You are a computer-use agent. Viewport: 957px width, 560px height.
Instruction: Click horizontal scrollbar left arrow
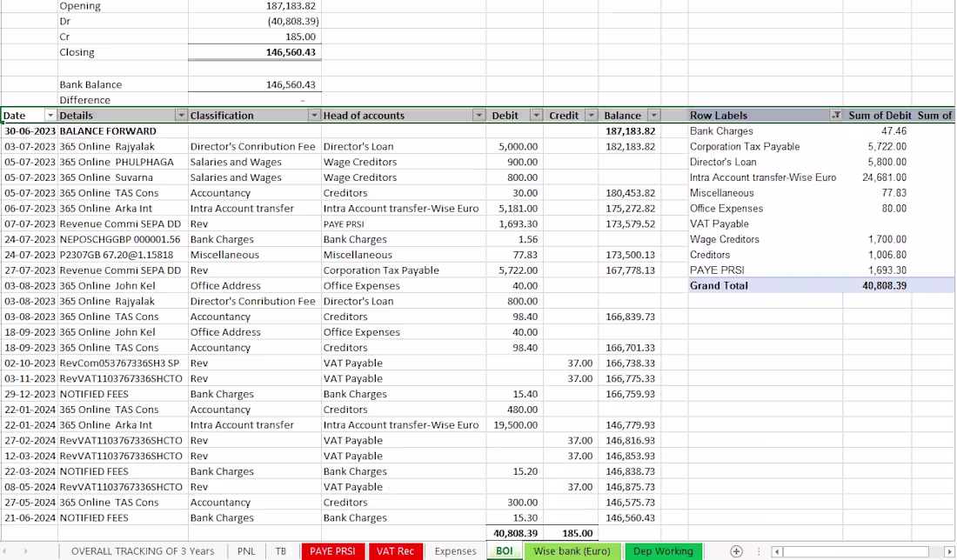[777, 551]
